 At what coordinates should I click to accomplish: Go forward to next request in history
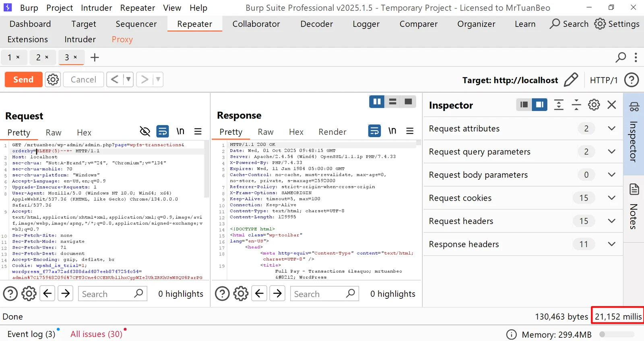coord(144,80)
